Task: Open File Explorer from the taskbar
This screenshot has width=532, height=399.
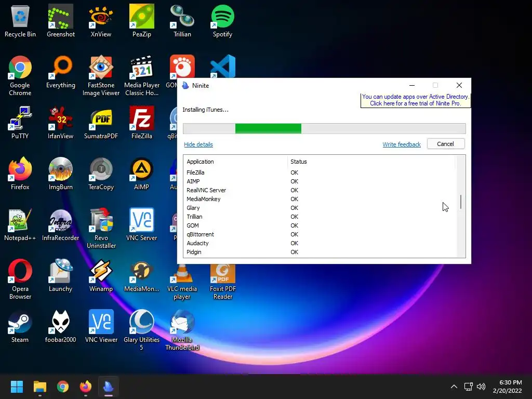Action: (x=39, y=387)
